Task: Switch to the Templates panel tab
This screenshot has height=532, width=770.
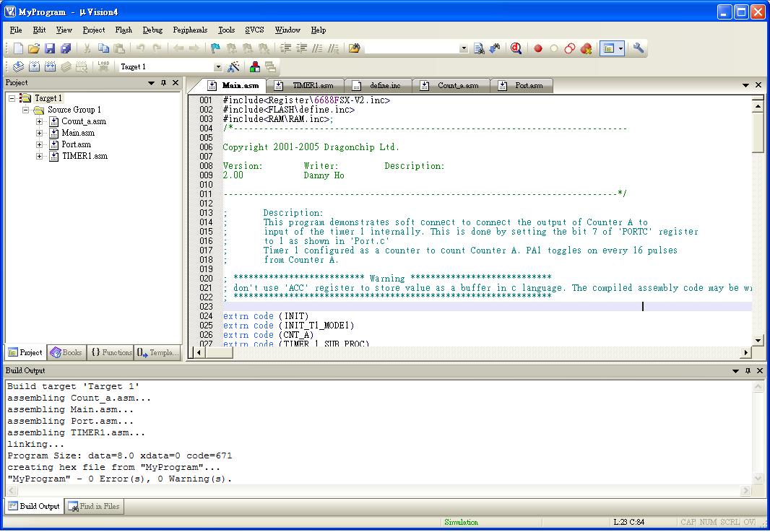Action: tap(157, 352)
